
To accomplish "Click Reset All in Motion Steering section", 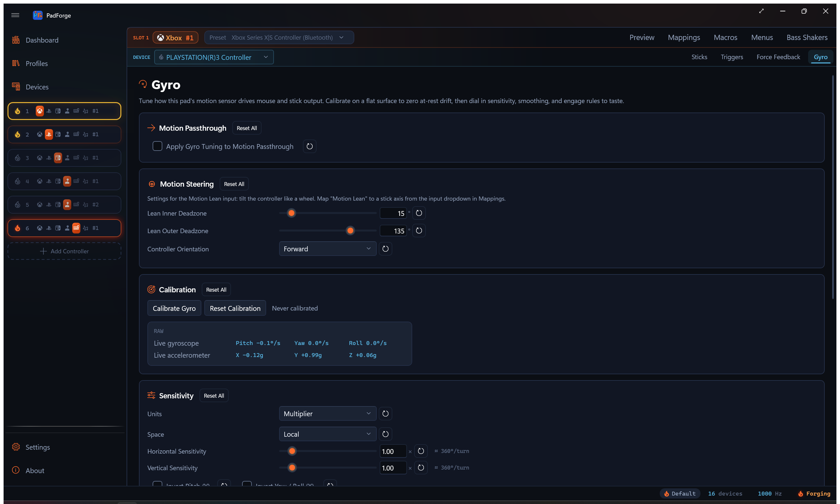I will [x=234, y=184].
